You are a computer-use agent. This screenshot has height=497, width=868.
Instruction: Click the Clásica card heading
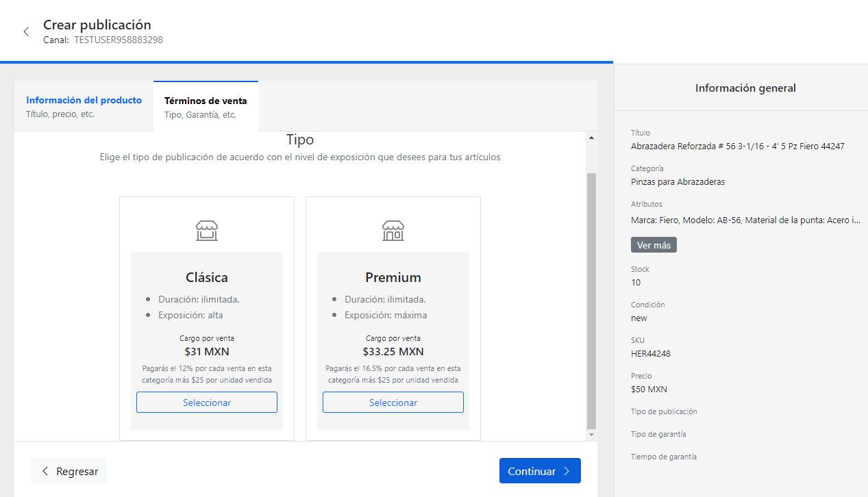click(x=207, y=277)
